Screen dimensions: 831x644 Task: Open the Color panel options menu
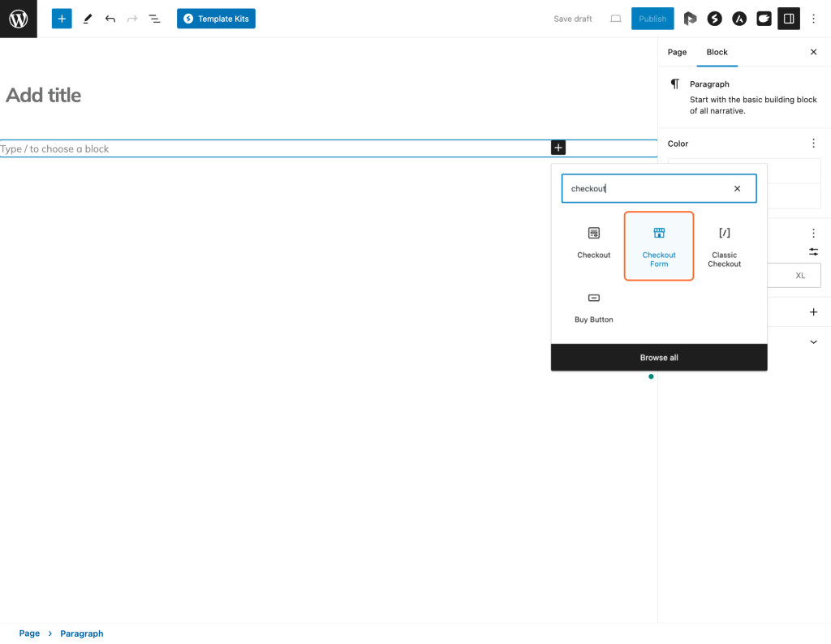(813, 144)
